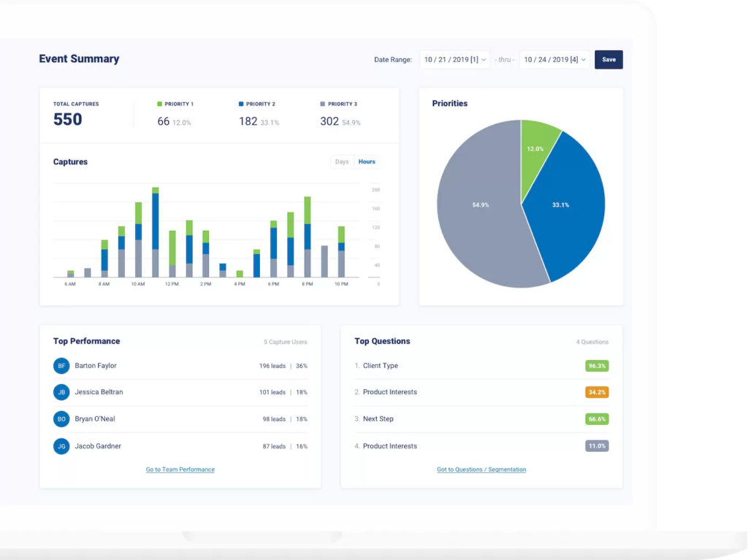Click Jessica Beltran's JB avatar icon
Screen dimensions: 748x560
(x=61, y=392)
